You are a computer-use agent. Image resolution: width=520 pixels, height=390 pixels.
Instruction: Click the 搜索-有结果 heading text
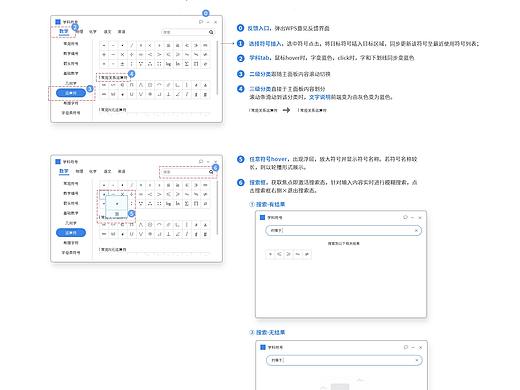click(x=270, y=204)
